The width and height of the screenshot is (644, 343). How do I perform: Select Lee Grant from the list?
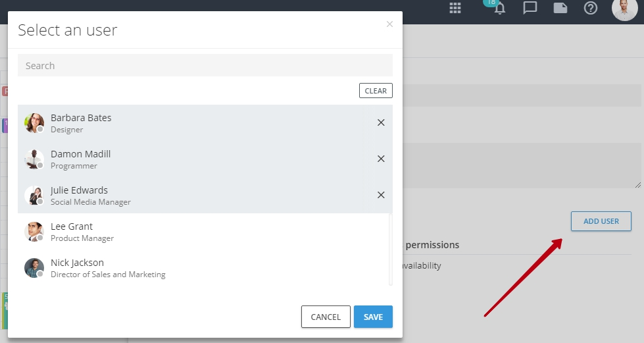coord(203,232)
